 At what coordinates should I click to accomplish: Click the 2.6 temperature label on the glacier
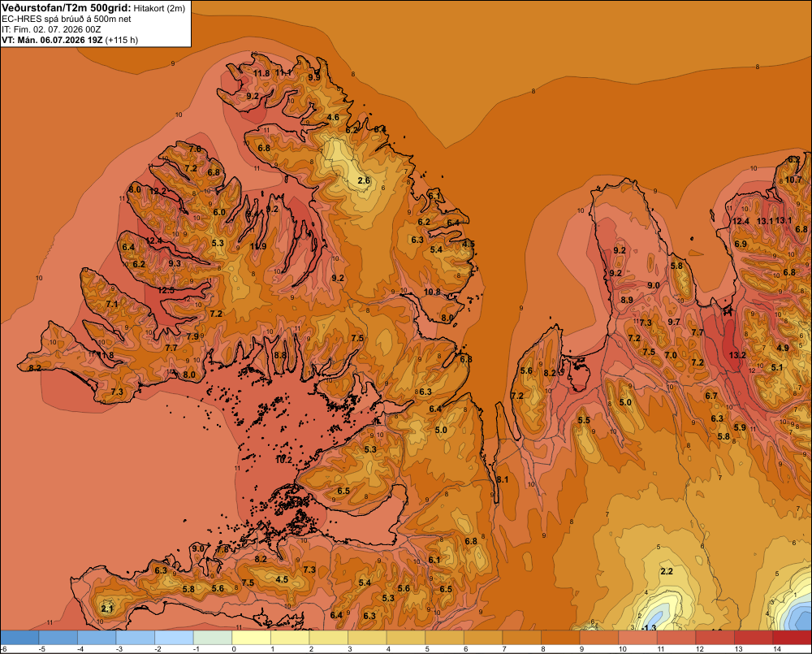point(364,180)
